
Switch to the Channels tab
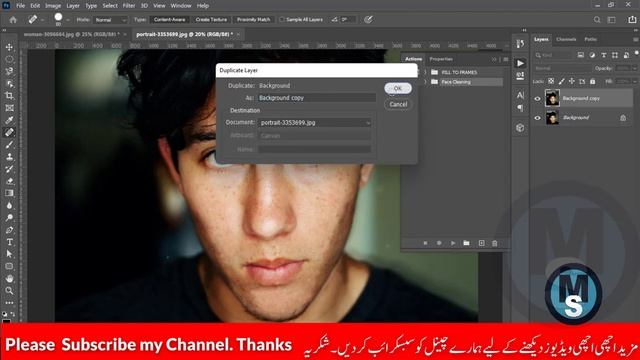point(566,40)
